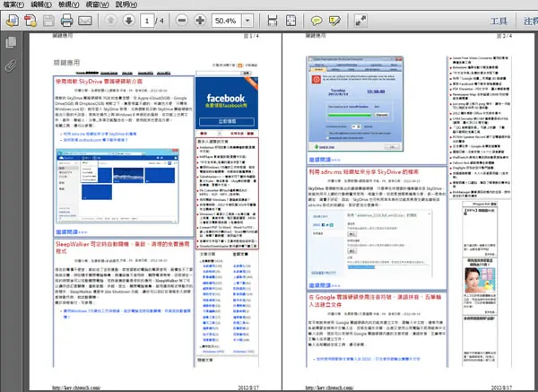538x392 pixels.
Task: Open the 檔案(F) menu
Action: 13,4
